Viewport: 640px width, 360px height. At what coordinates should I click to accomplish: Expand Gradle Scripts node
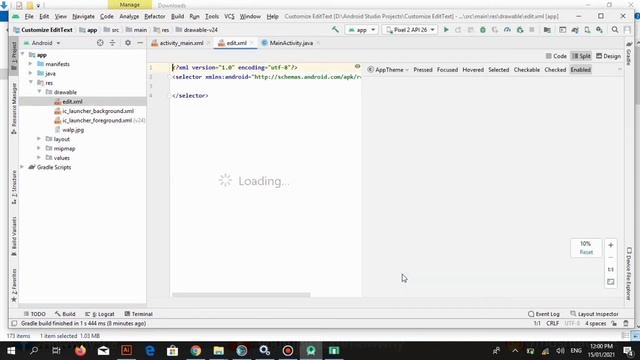click(22, 167)
